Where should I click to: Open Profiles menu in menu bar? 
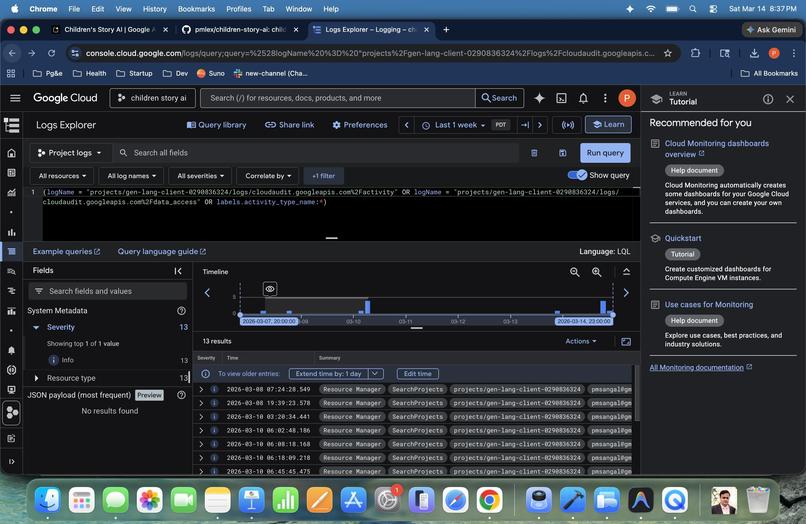(239, 9)
